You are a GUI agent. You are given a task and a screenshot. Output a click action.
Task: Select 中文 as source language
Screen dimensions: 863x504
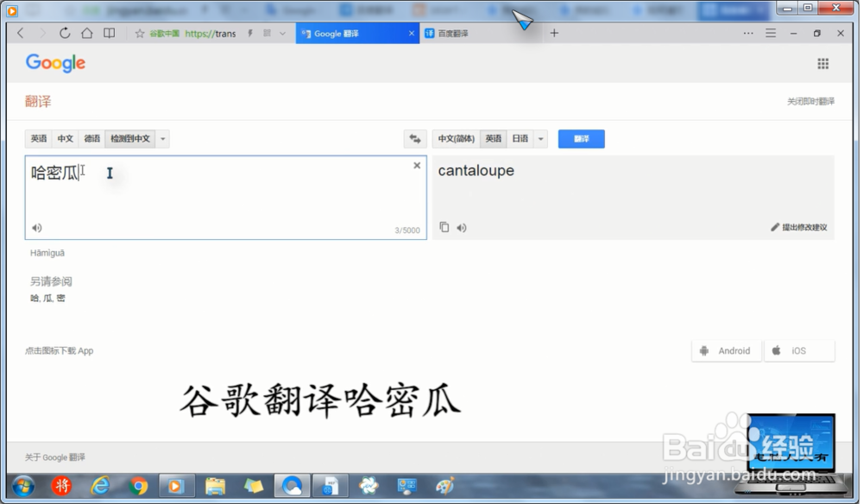pos(65,139)
